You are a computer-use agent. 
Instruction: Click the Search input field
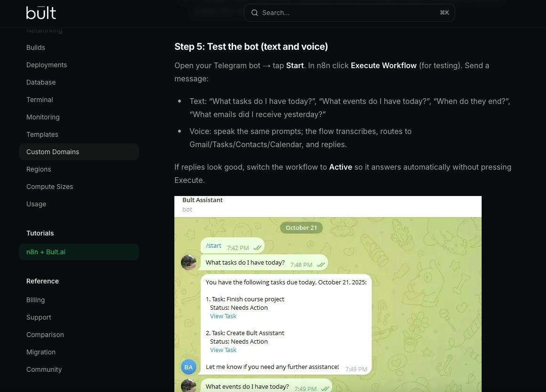(350, 13)
